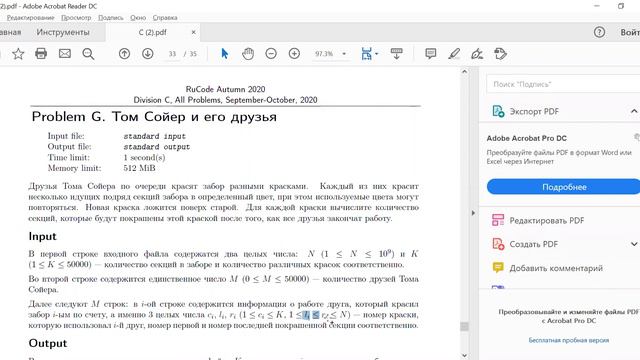The image size is (640, 360).
Task: Click the add comment icon in side panel
Action: (x=498, y=268)
